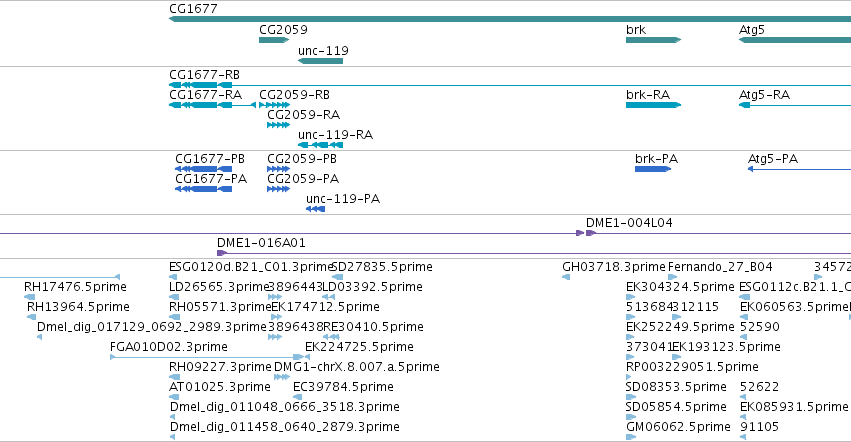The width and height of the screenshot is (851, 442).
Task: Click the EK193123.5prime label
Action: click(x=726, y=347)
